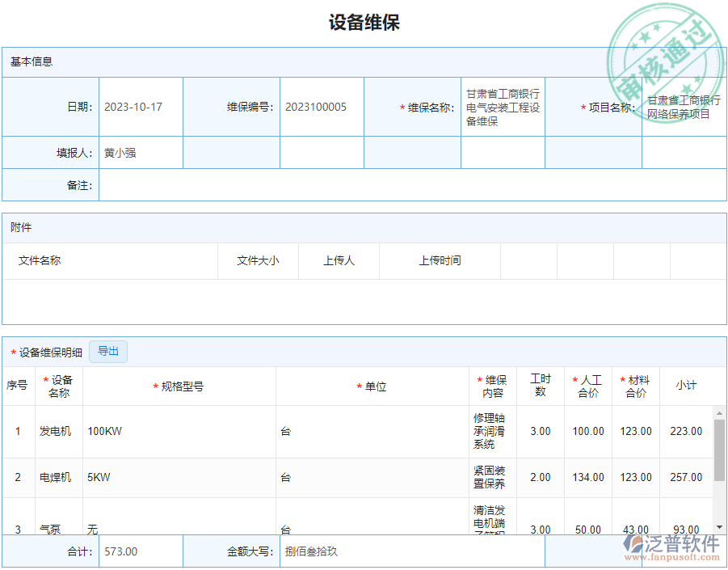Select the 日期 field showing 2023-10-17

tap(141, 108)
